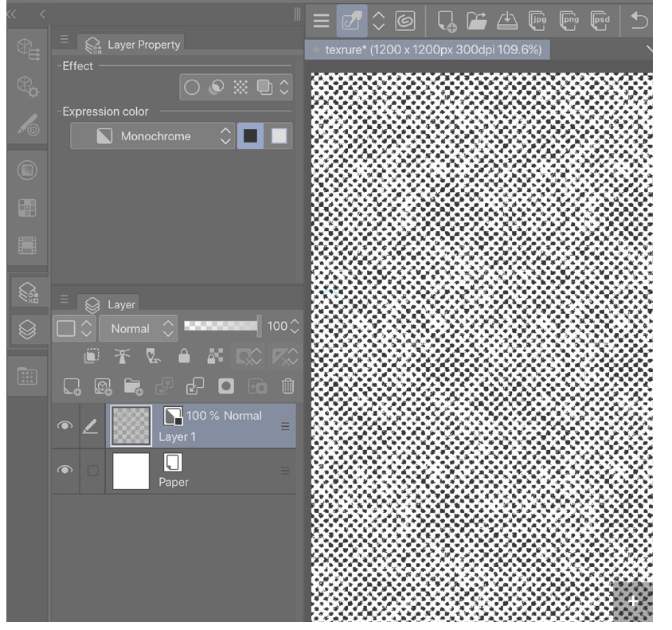
Task: Click the single left chevron at the top
Action: [42, 14]
